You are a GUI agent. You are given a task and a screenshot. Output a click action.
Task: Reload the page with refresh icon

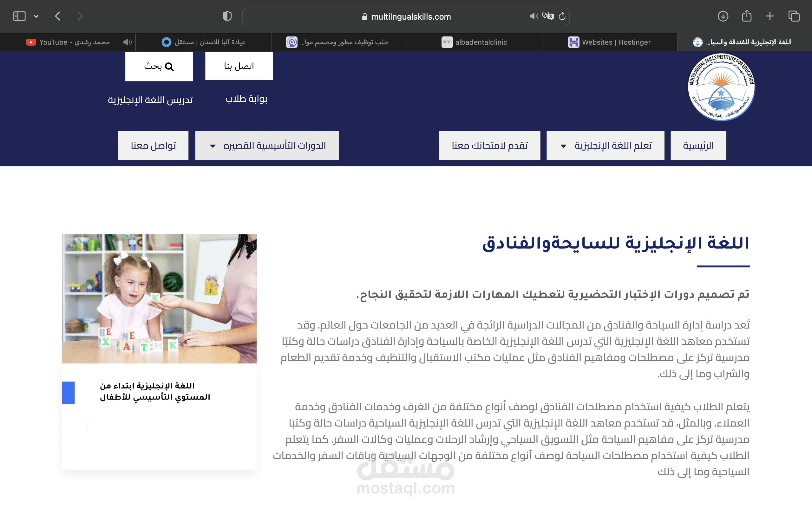pos(562,16)
